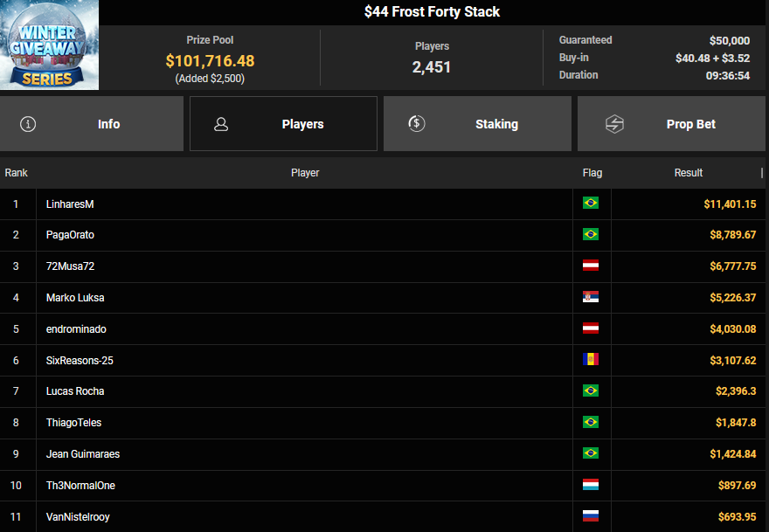Image resolution: width=769 pixels, height=532 pixels.
Task: Click the Flag column header
Action: pos(592,173)
